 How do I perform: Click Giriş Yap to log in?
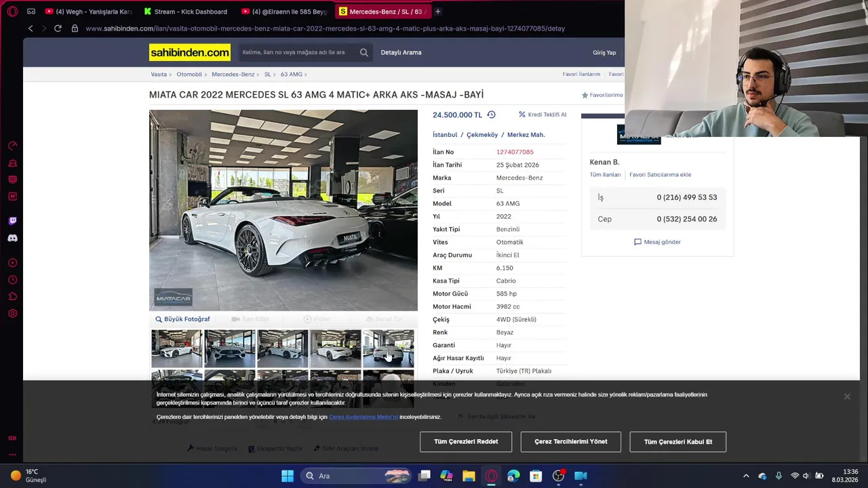click(x=604, y=52)
